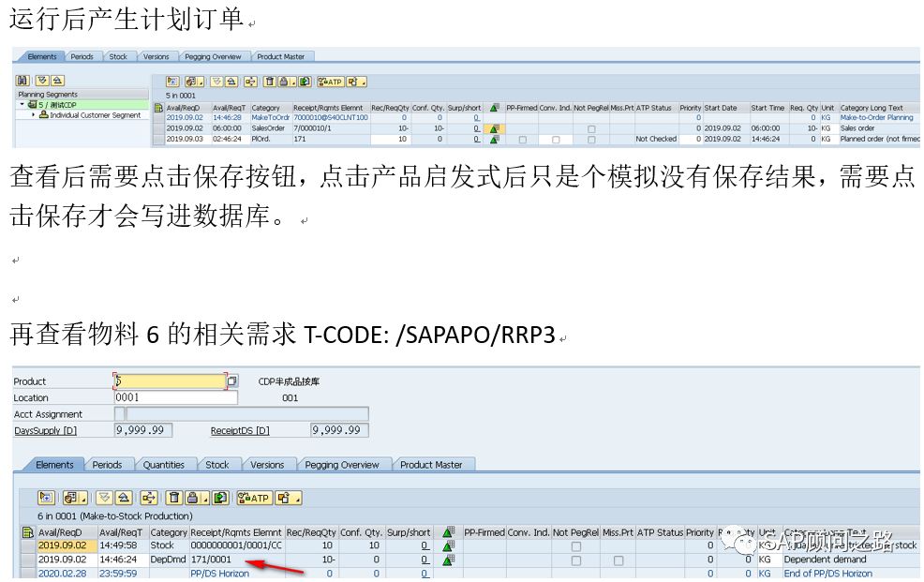Click the DaysSupply [D] link
This screenshot has width=924, height=582.
pyautogui.click(x=45, y=428)
